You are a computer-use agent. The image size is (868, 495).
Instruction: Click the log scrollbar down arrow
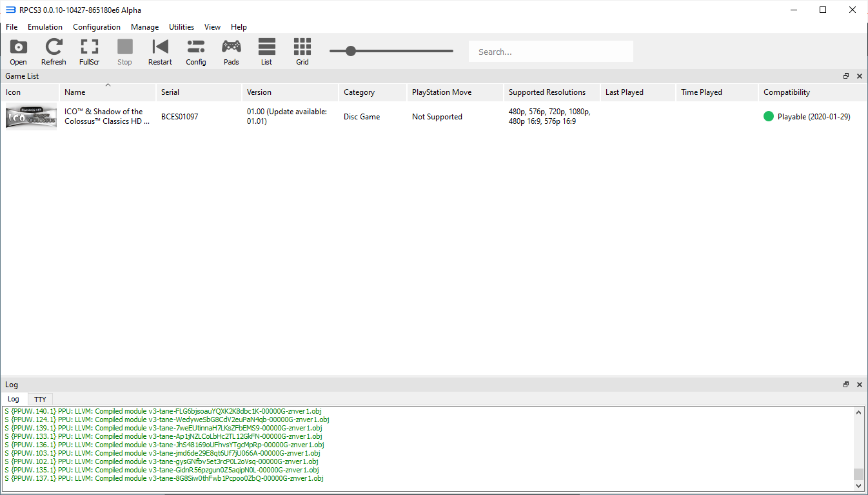click(858, 486)
